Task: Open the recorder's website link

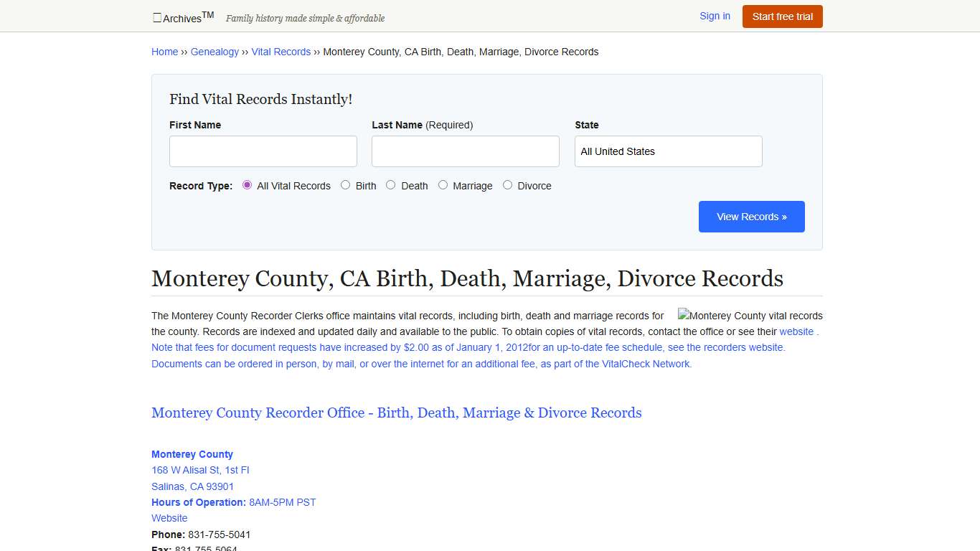Action: pos(796,331)
